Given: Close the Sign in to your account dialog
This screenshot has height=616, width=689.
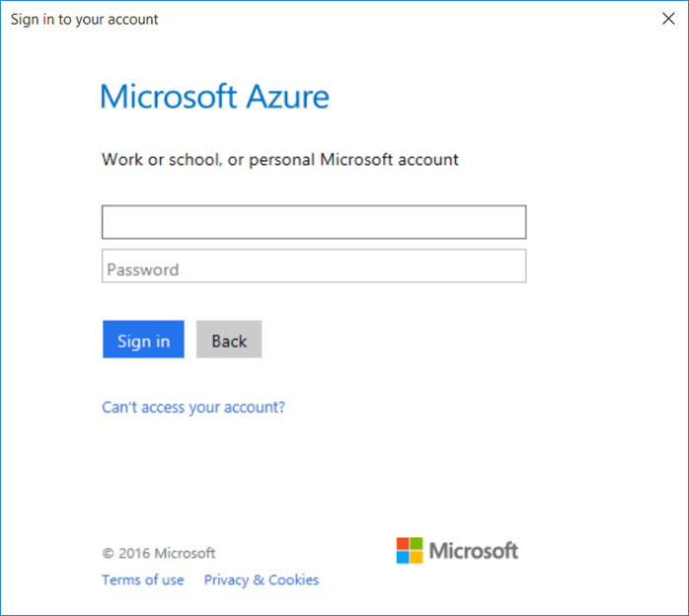Looking at the screenshot, I should 668,19.
